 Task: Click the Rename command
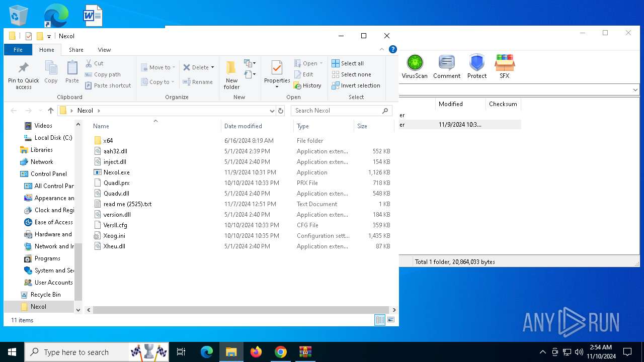[x=198, y=82]
